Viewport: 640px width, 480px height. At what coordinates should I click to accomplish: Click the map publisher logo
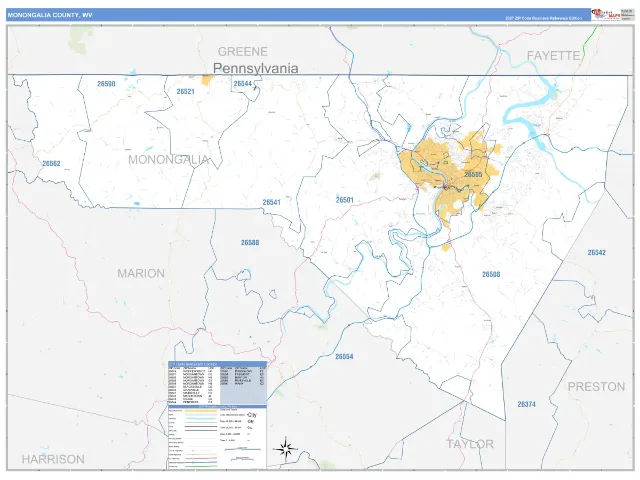606,15
